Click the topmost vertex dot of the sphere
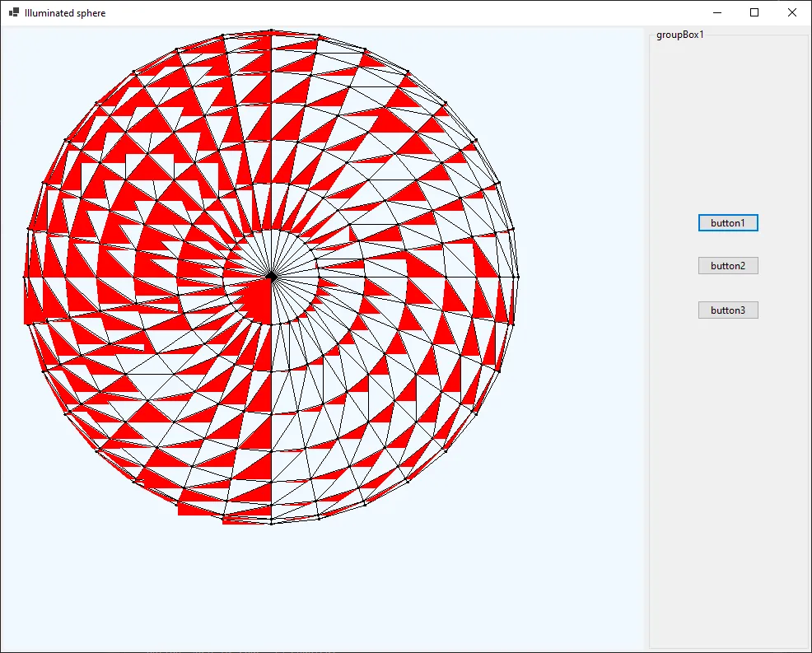The image size is (812, 653). [x=271, y=30]
